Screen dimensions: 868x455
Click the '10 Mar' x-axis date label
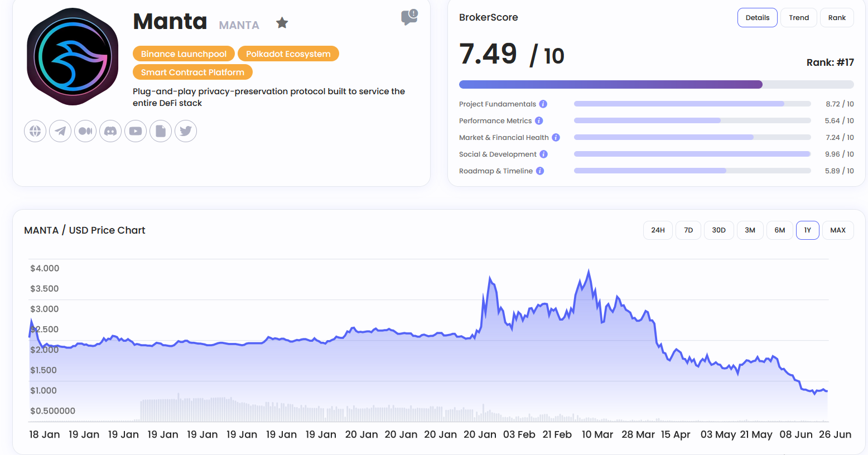coord(597,434)
